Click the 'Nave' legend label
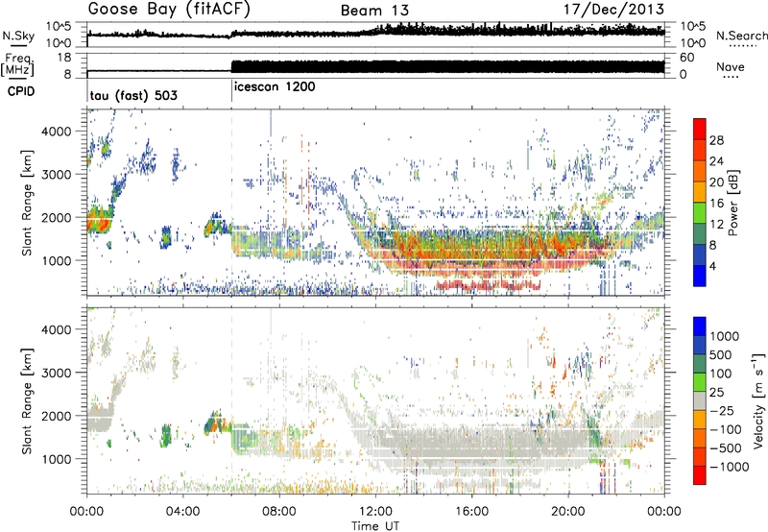 (x=731, y=66)
